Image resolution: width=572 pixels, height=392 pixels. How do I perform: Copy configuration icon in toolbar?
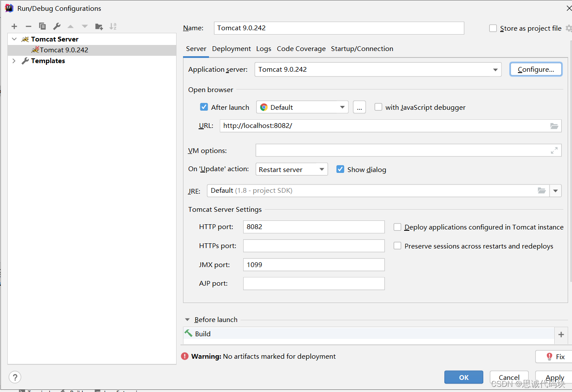pos(42,26)
